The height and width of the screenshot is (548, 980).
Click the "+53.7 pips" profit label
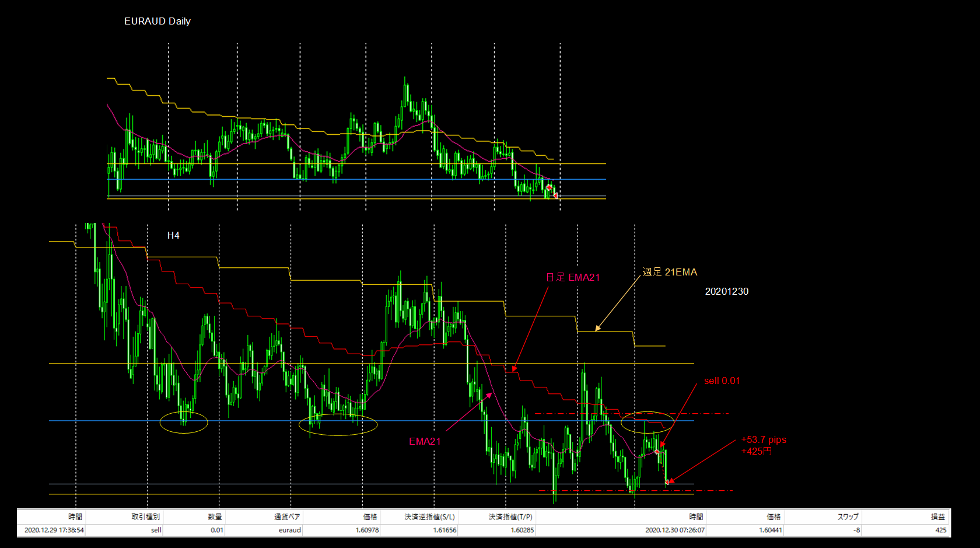click(x=764, y=440)
